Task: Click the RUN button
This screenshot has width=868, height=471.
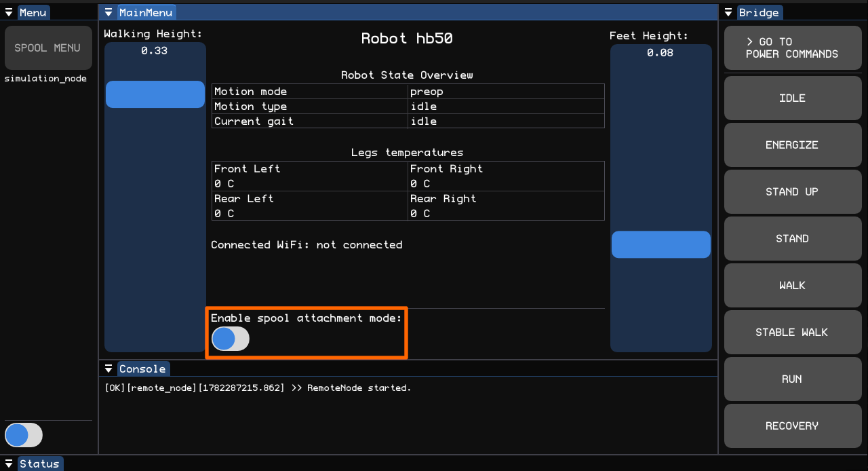Action: [792, 379]
